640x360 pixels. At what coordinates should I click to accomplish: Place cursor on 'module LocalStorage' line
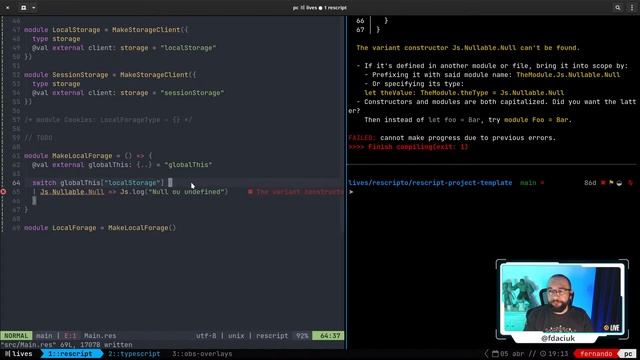pos(106,30)
